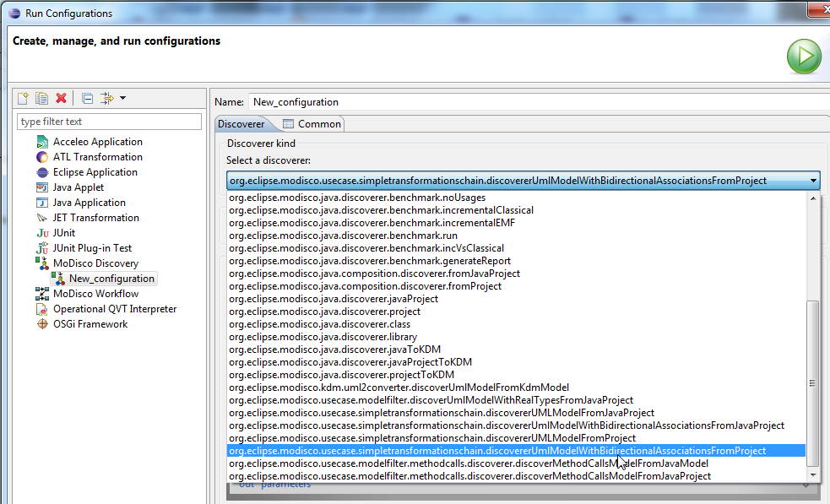Click the ATL Transformation icon

(42, 157)
